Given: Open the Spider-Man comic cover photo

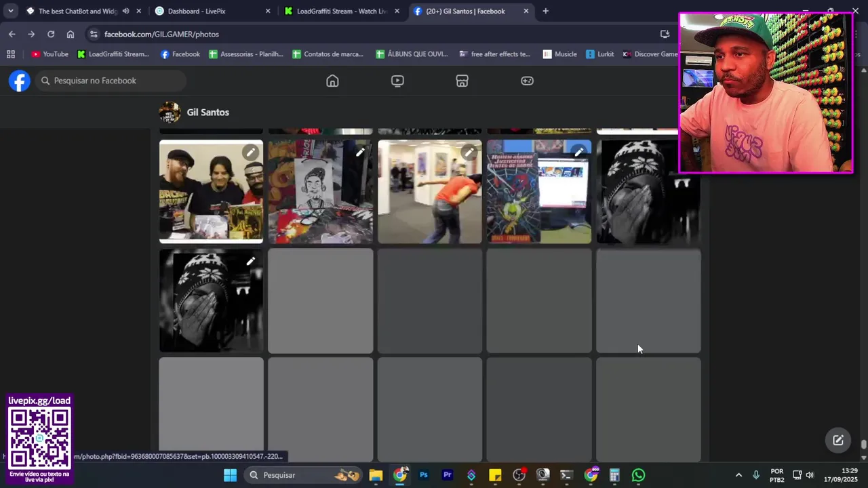Looking at the screenshot, I should pyautogui.click(x=538, y=192).
